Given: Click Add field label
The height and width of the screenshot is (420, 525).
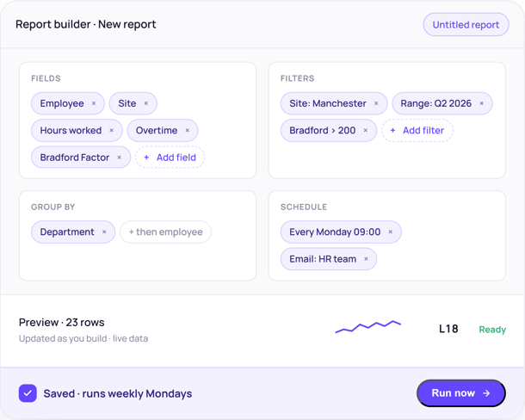Looking at the screenshot, I should [x=176, y=157].
